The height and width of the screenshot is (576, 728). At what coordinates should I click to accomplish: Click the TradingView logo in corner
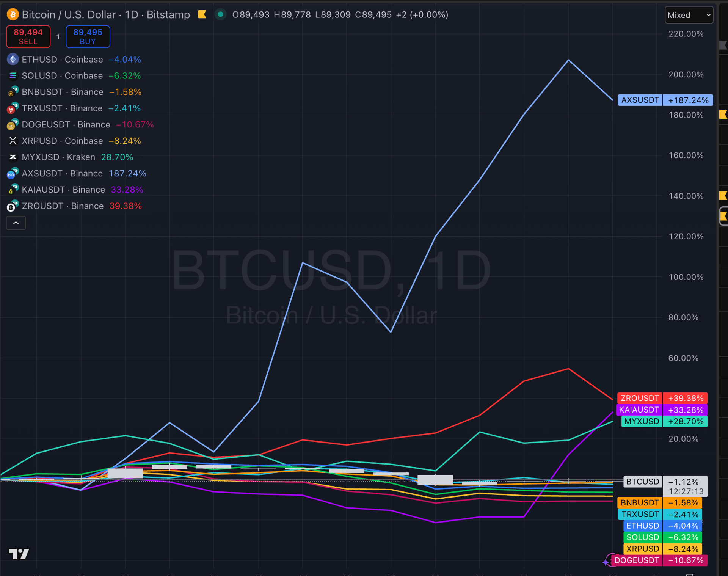click(19, 554)
